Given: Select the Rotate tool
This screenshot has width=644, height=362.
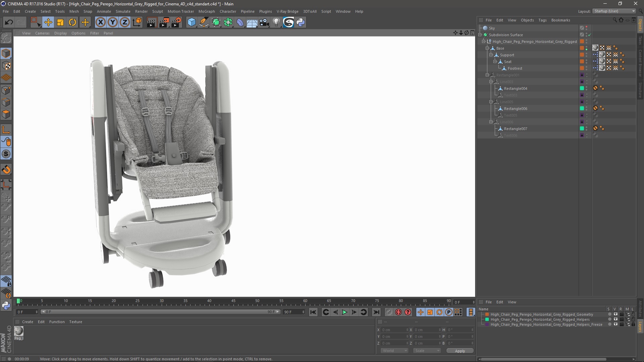Looking at the screenshot, I should coord(72,22).
